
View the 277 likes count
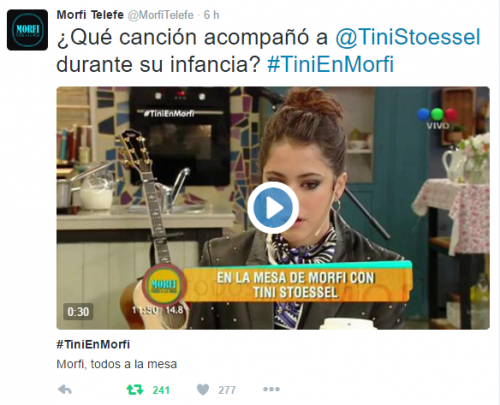point(227,390)
